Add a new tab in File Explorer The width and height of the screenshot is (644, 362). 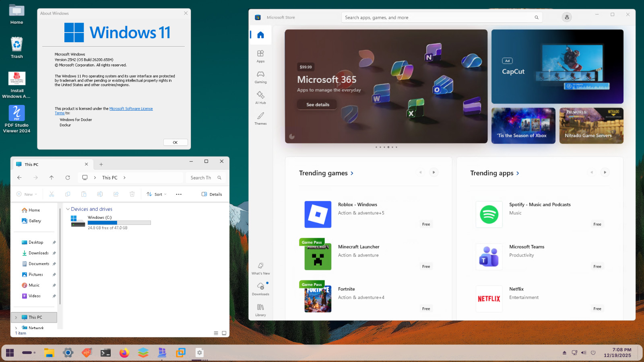coord(101,164)
